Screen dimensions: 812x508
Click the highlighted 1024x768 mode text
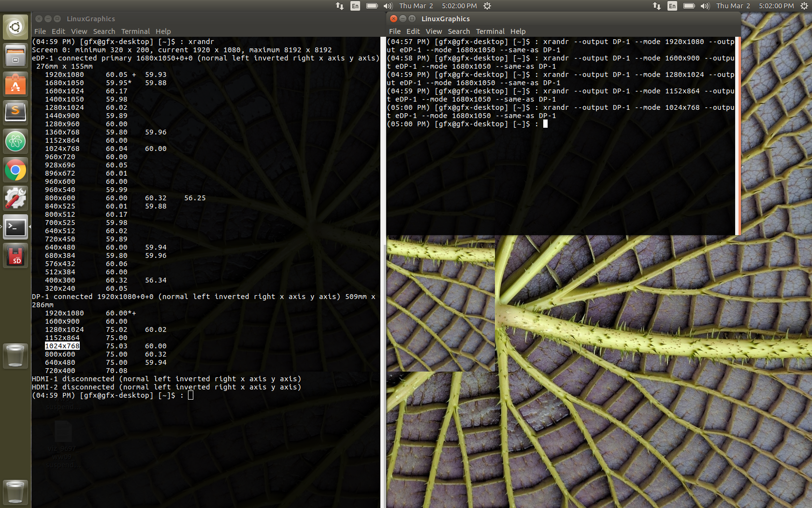(x=62, y=346)
